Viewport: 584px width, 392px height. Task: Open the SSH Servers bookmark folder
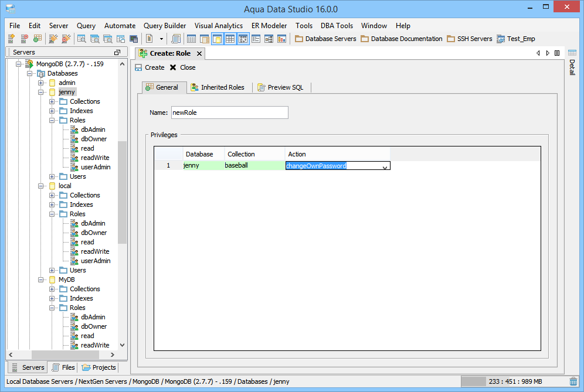pyautogui.click(x=469, y=39)
